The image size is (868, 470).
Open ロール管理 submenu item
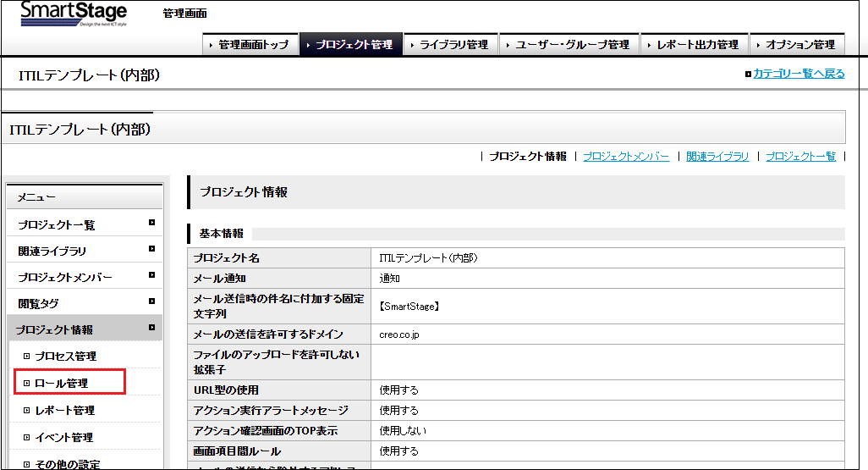tap(61, 383)
